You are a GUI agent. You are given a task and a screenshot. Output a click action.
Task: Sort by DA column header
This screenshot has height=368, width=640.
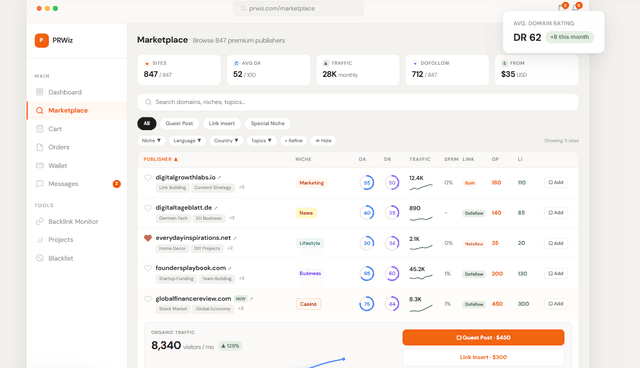pyautogui.click(x=362, y=159)
